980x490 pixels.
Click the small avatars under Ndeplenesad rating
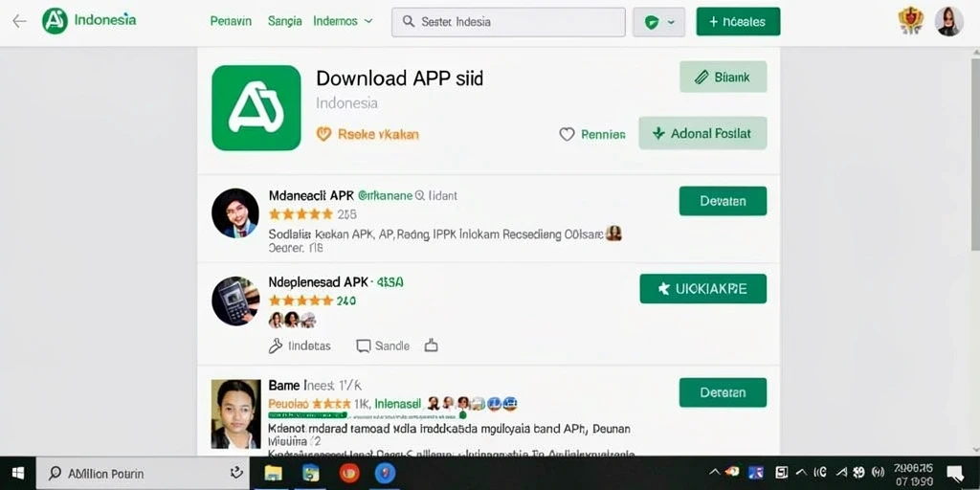pyautogui.click(x=292, y=320)
